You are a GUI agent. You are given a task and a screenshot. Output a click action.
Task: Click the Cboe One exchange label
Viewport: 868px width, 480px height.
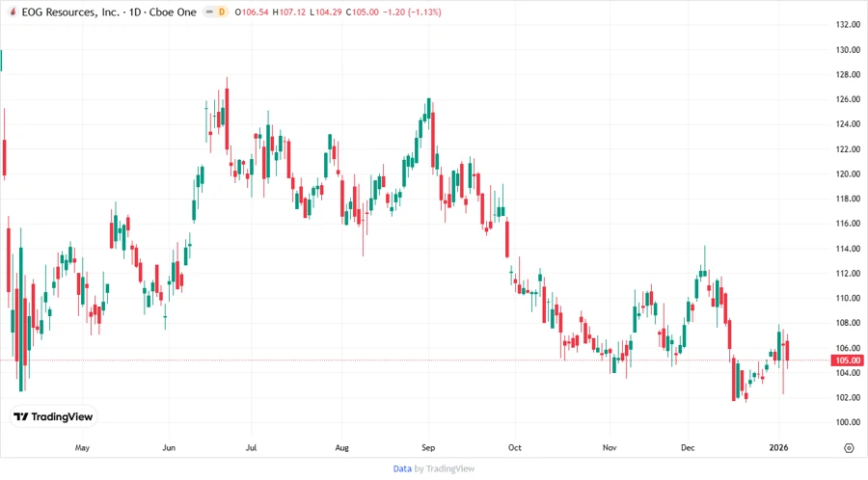[173, 13]
